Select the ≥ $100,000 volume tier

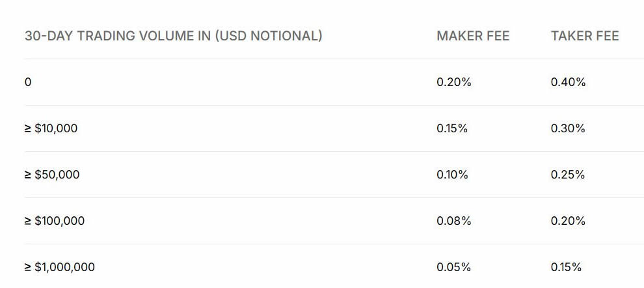(55, 221)
